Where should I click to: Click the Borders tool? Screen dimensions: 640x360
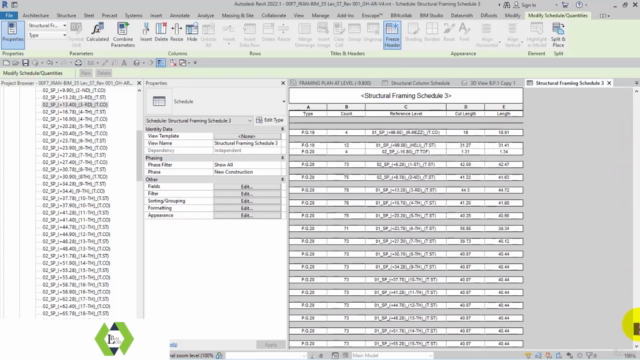coord(432,32)
